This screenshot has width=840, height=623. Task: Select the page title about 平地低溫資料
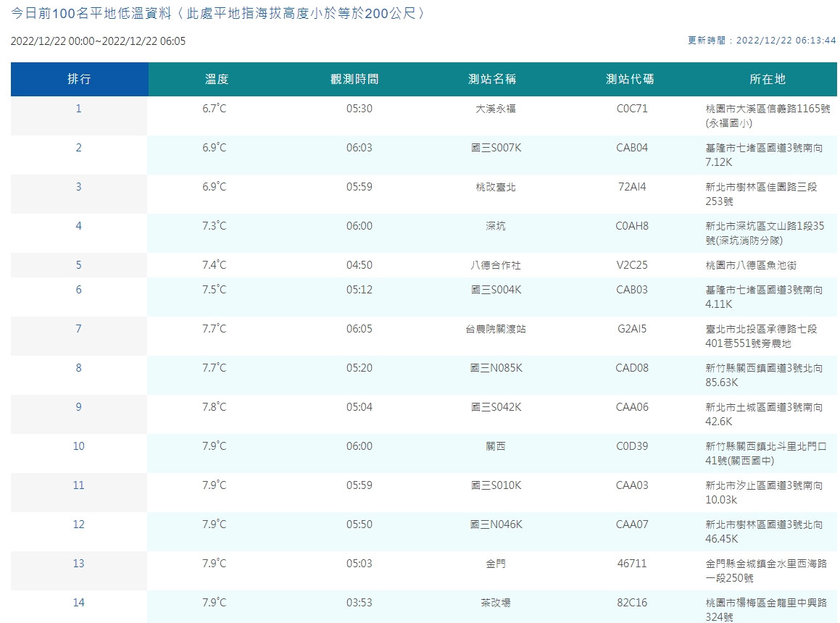(218, 13)
